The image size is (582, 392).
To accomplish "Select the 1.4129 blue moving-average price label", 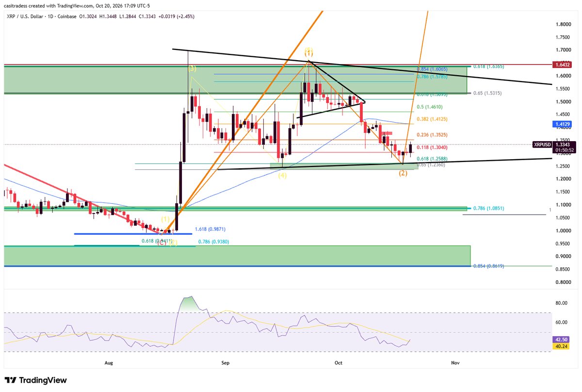I will coord(564,124).
